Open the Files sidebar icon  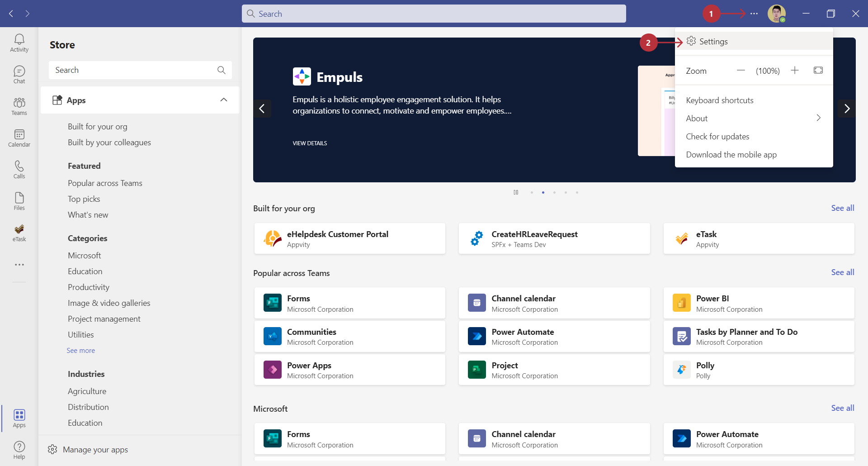click(19, 201)
